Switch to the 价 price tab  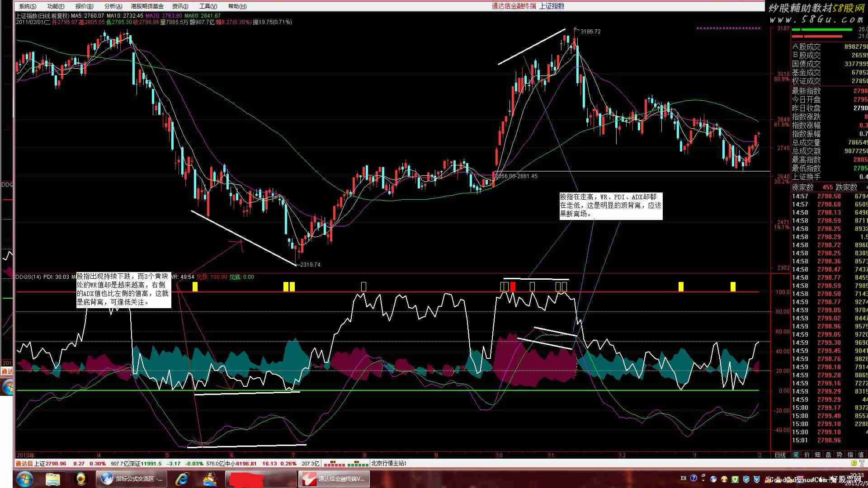tap(807, 455)
